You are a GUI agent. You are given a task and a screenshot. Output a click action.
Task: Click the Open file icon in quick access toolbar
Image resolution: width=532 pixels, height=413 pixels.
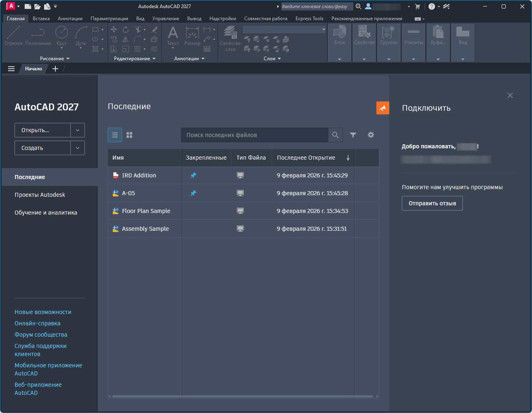click(x=38, y=6)
